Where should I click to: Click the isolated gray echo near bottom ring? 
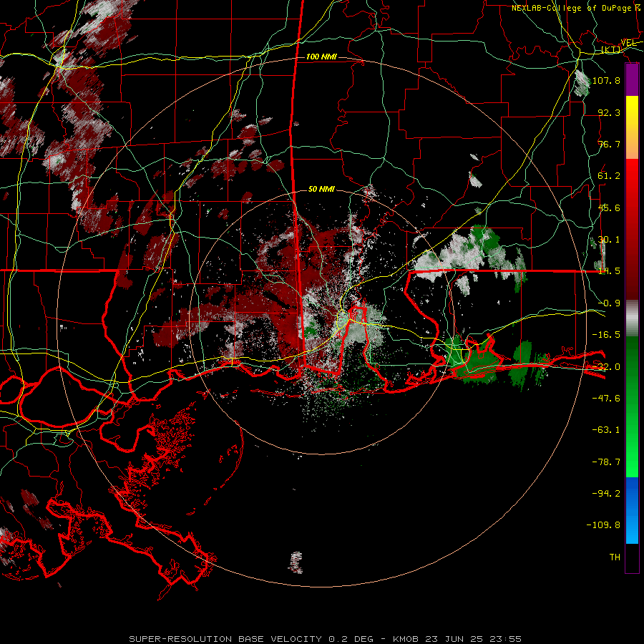pos(296,562)
